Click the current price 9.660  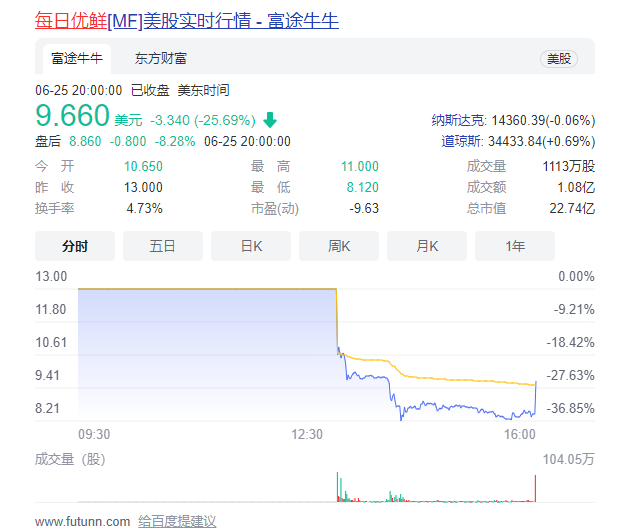pos(72,115)
